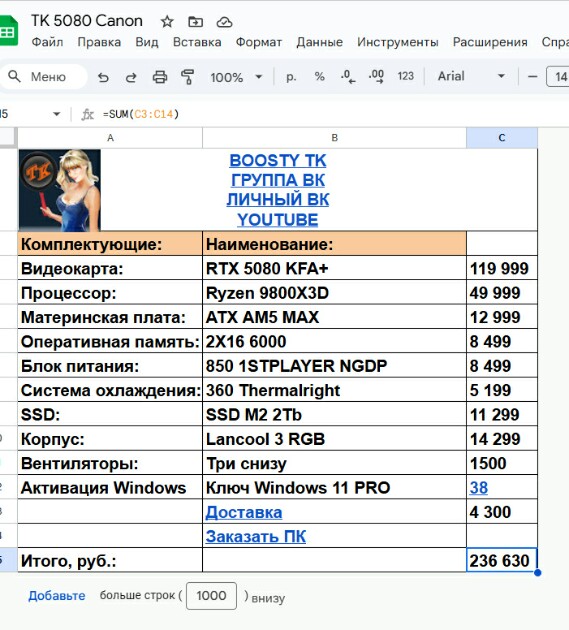Screen dimensions: 569x630
Task: Select the cell Ключ Windows 11 PRO
Action: pyautogui.click(x=334, y=488)
